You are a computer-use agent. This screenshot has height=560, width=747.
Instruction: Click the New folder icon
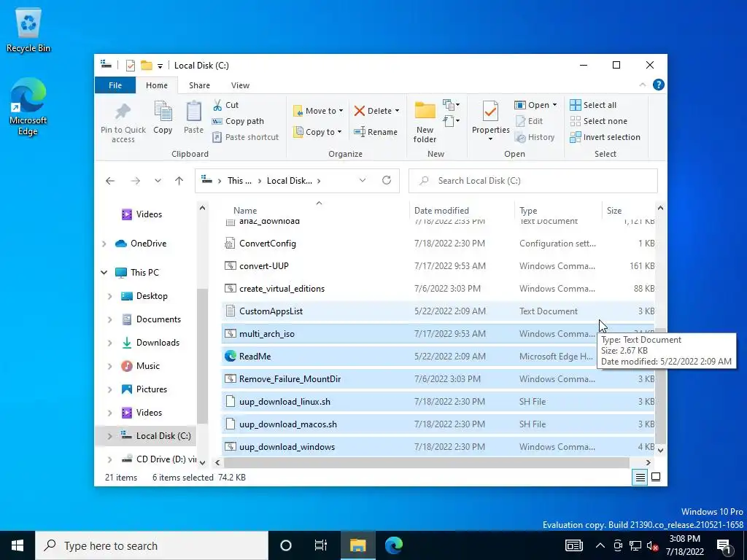point(425,111)
